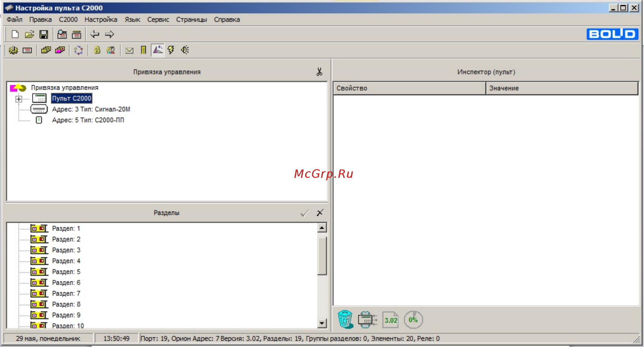644x347 pixels.
Task: Click the Значение column header
Action: pyautogui.click(x=562, y=88)
